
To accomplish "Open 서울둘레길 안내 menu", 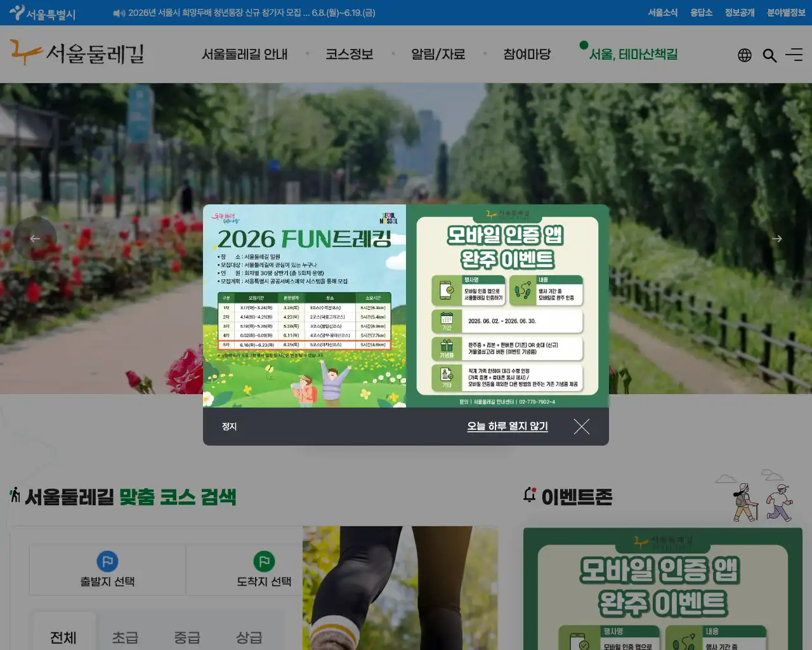I will (x=245, y=55).
